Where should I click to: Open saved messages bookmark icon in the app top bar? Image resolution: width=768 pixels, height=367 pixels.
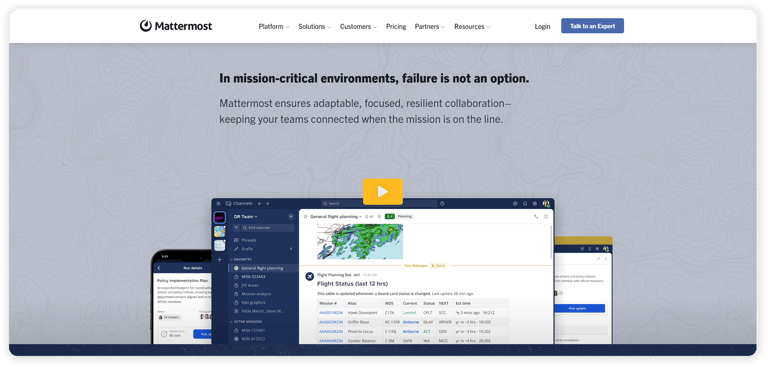[525, 203]
